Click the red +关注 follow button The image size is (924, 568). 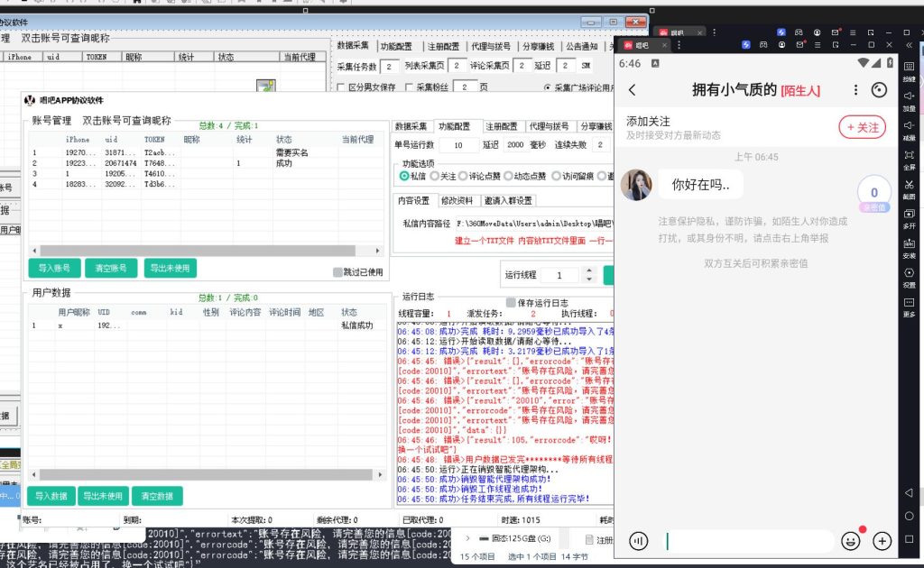click(862, 128)
